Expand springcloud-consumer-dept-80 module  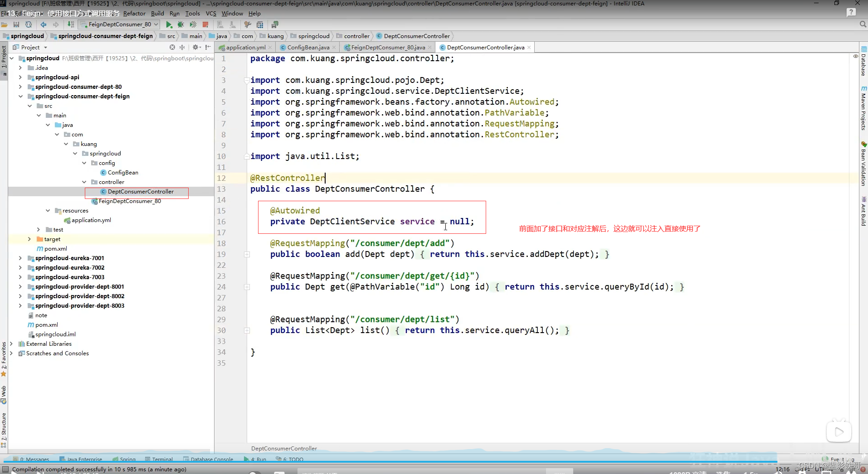[20, 87]
